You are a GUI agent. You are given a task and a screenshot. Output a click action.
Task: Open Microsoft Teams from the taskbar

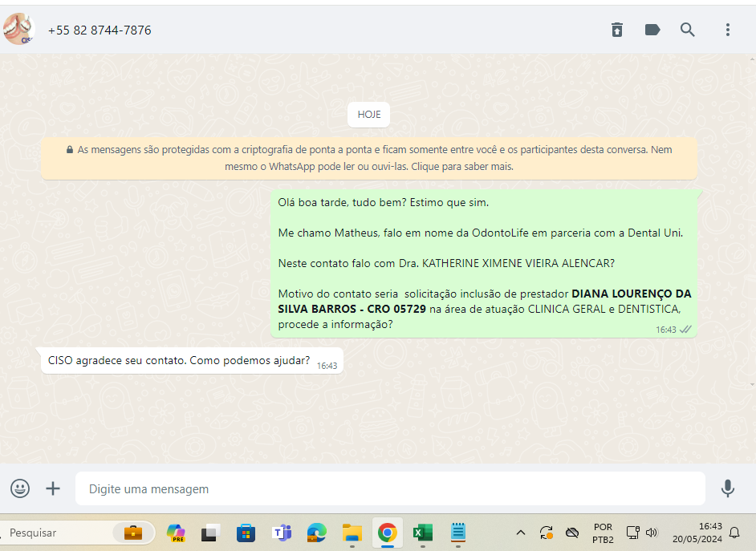[x=282, y=533]
